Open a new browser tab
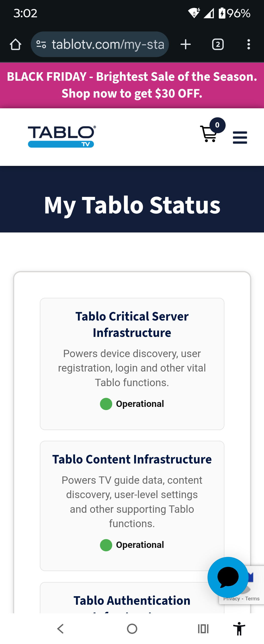 click(x=186, y=44)
